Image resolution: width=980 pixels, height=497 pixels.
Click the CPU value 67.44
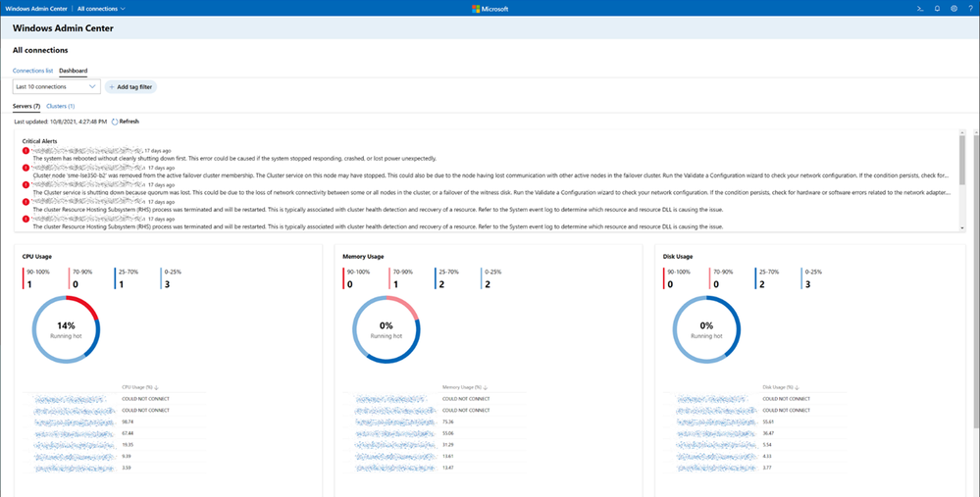pos(128,433)
